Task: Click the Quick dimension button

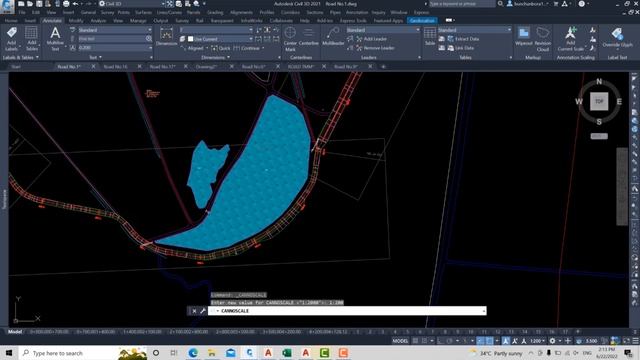Action: point(221,48)
